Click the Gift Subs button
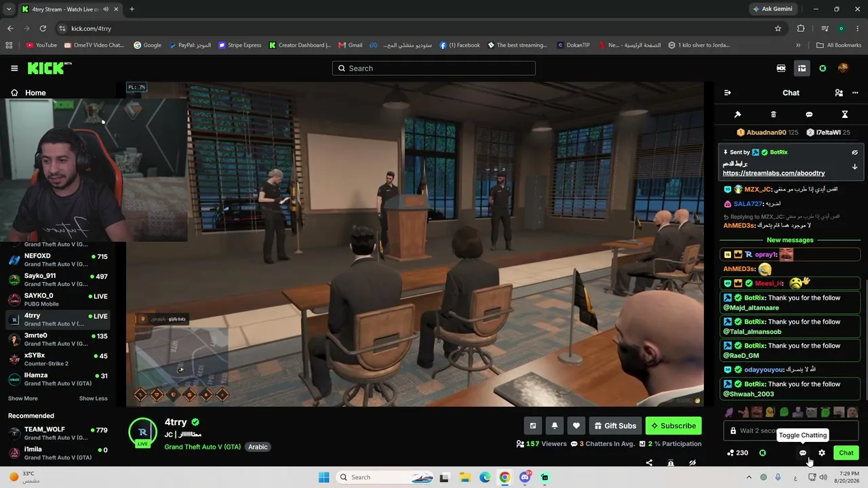 615,426
